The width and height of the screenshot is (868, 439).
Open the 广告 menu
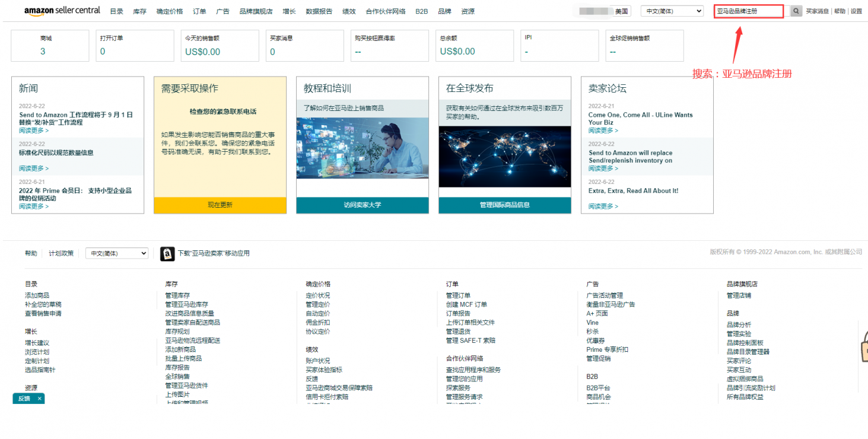222,11
